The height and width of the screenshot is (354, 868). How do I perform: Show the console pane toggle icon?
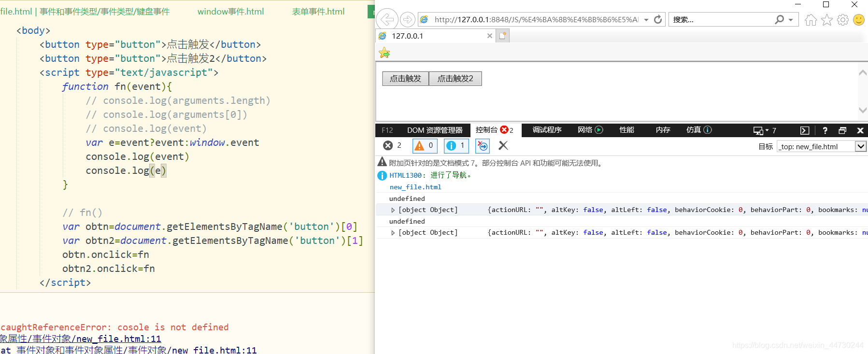coord(805,130)
